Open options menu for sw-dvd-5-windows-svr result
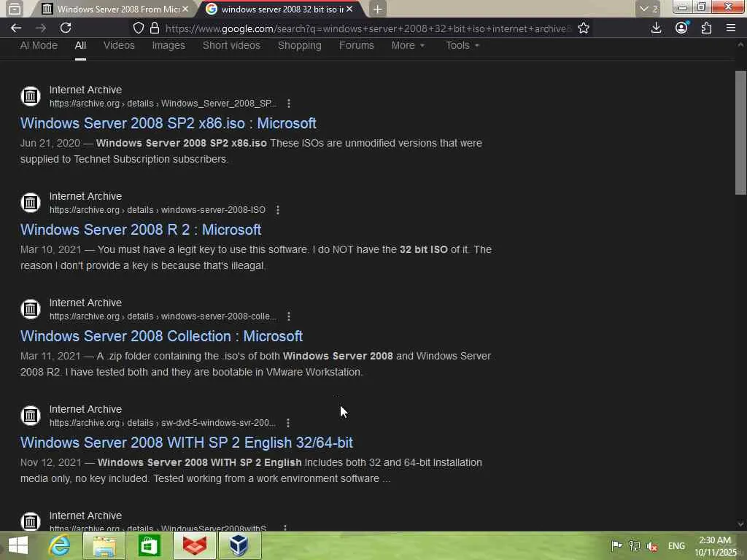 pos(287,423)
